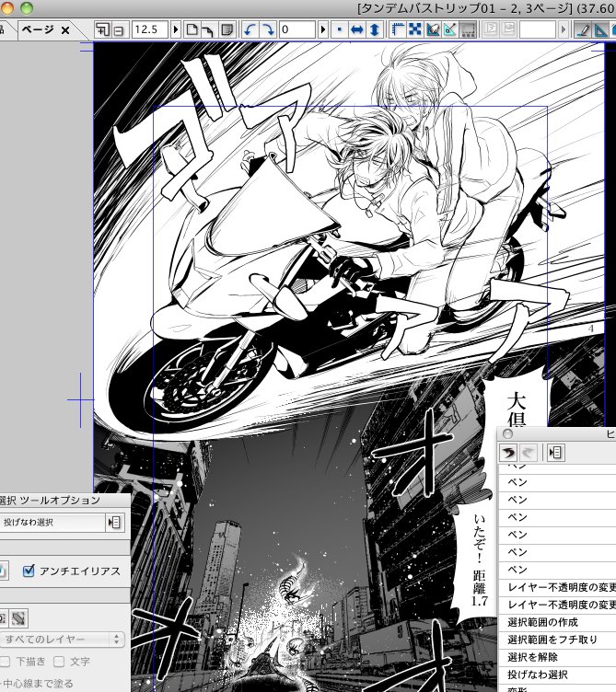Click the greyed toolbar field beside the pen snap icon
The image size is (616, 692).
[538, 29]
